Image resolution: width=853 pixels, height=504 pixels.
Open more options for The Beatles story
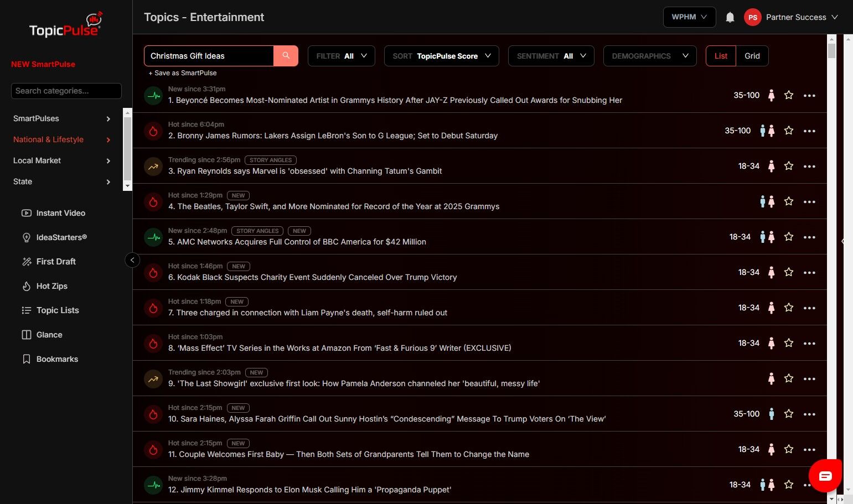point(809,202)
